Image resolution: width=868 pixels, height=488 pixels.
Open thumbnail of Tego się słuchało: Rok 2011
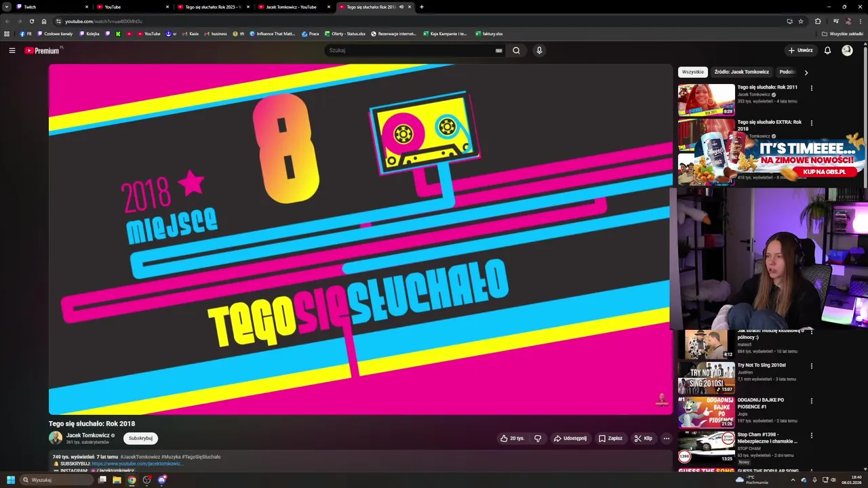click(706, 100)
